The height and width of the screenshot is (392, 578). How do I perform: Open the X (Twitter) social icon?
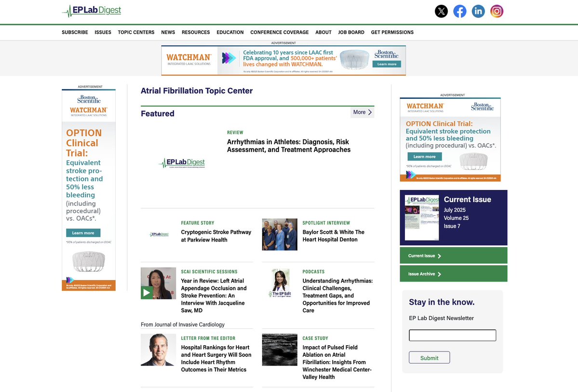(x=441, y=11)
